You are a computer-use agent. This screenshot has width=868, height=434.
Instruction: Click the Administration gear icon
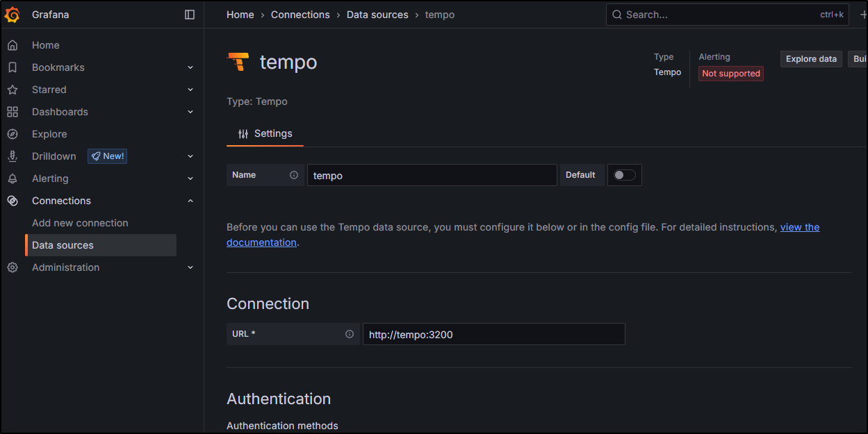click(13, 267)
